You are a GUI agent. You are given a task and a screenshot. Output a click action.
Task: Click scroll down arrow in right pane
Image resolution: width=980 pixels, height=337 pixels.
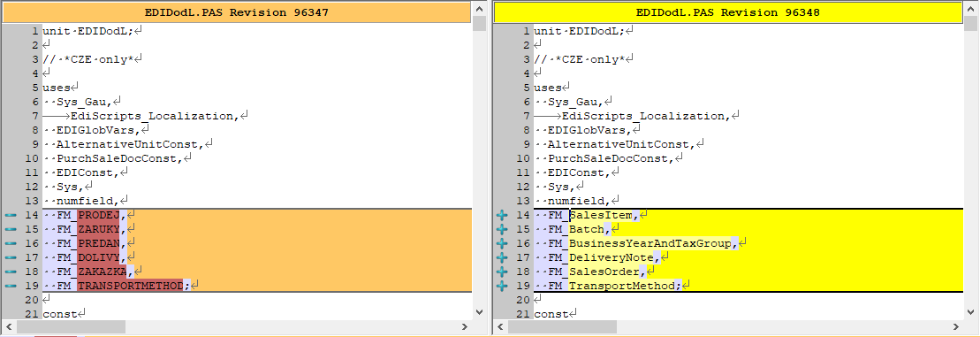pos(970,312)
